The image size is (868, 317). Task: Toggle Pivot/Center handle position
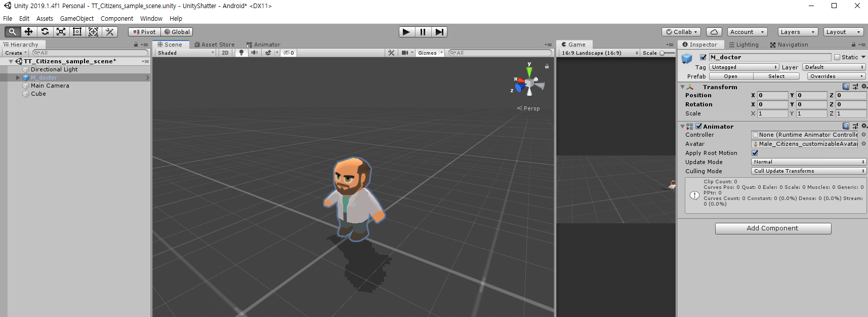pyautogui.click(x=144, y=32)
